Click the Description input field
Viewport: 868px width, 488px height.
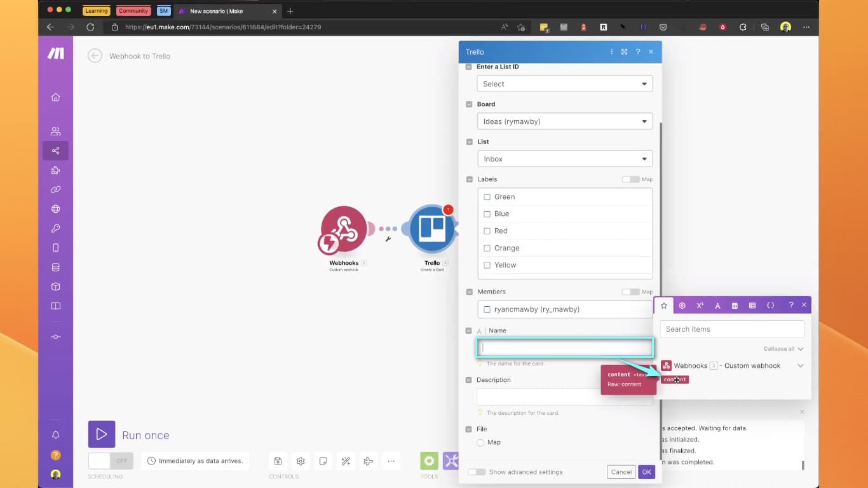pyautogui.click(x=565, y=396)
